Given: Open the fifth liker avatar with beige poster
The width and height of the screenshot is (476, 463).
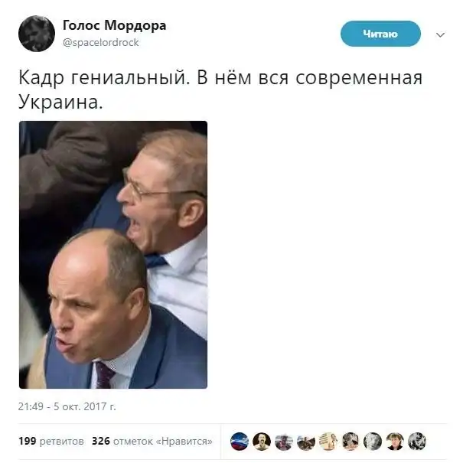Looking at the screenshot, I should pos(328,441).
